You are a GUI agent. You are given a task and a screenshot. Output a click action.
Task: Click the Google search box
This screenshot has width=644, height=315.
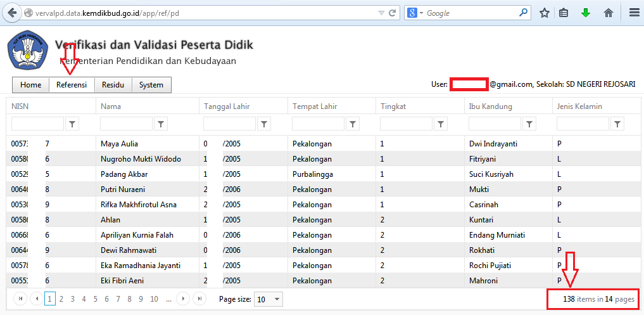tap(468, 13)
